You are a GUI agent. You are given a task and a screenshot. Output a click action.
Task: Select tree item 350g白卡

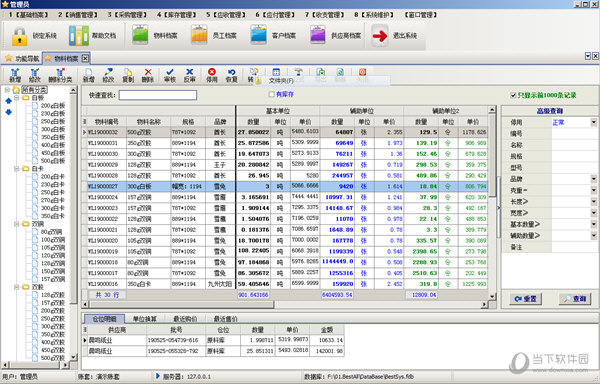[x=53, y=216]
